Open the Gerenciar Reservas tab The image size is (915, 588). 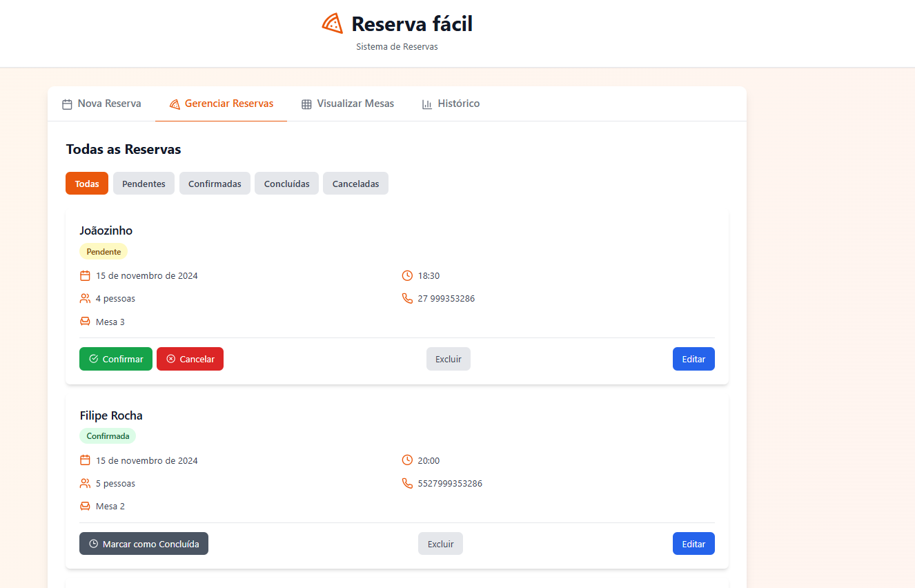[x=221, y=104]
